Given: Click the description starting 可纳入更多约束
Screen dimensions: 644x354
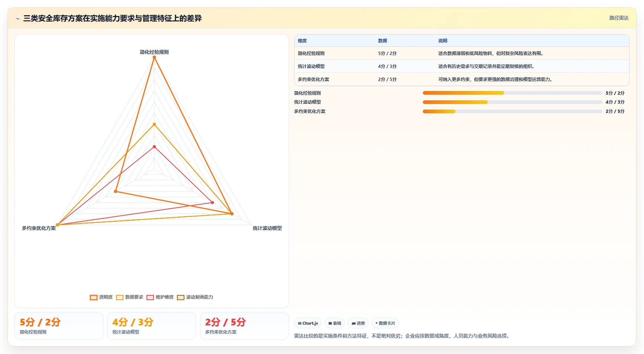Looking at the screenshot, I should point(496,79).
